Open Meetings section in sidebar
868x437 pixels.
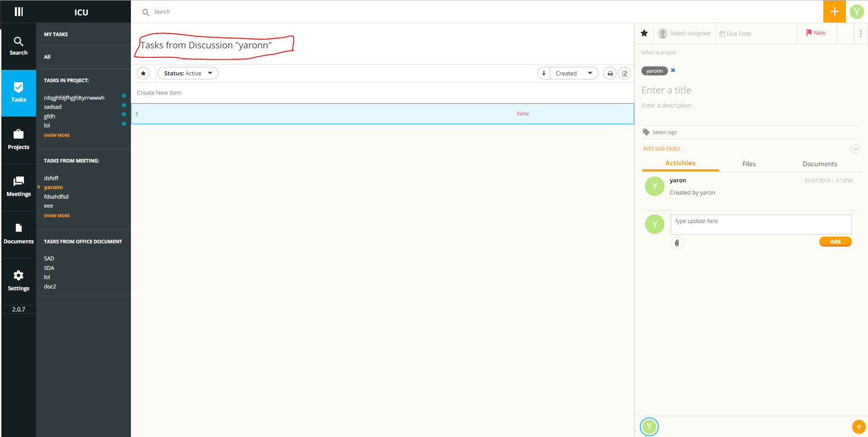coord(19,187)
